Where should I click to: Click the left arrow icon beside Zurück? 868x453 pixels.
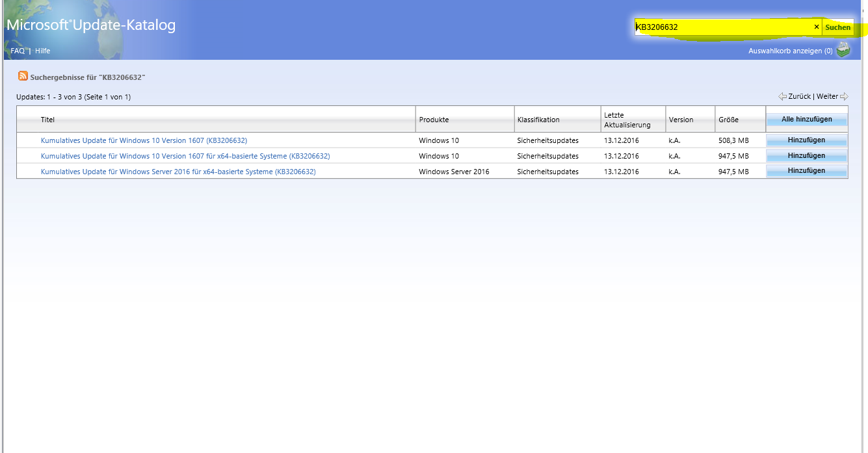tap(782, 97)
